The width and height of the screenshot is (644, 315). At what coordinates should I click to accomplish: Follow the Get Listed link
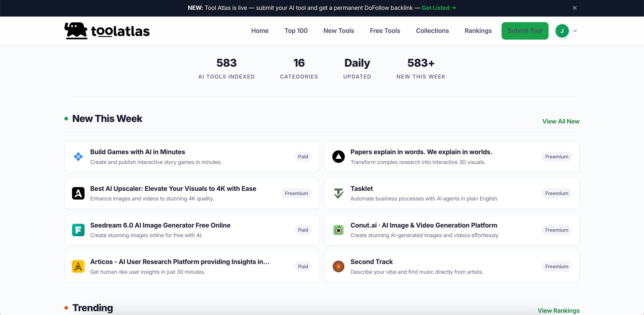coord(439,8)
